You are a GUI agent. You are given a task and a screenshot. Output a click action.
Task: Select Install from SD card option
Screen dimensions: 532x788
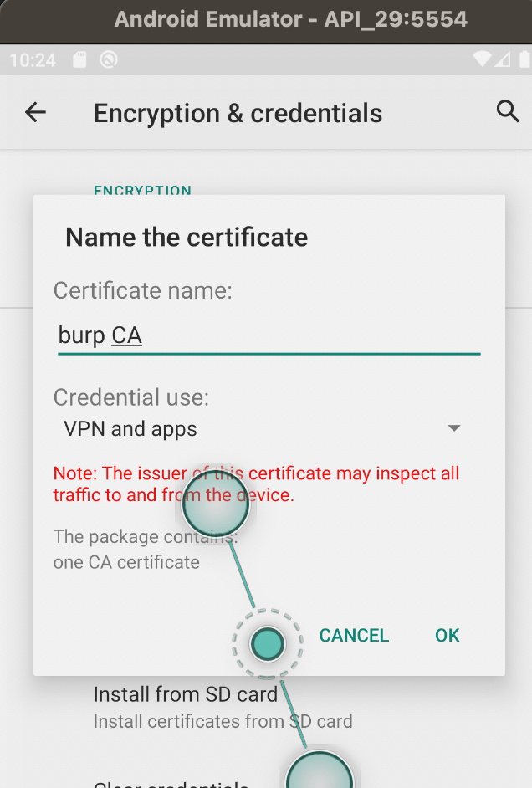(223, 708)
